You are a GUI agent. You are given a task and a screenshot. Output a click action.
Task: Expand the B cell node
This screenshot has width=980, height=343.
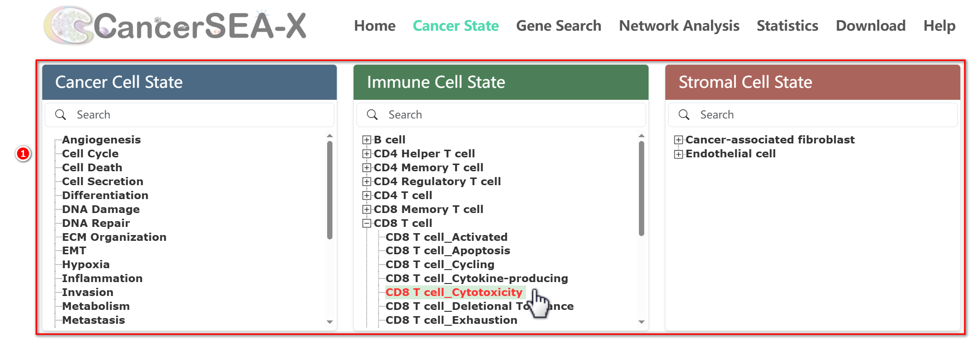point(367,140)
